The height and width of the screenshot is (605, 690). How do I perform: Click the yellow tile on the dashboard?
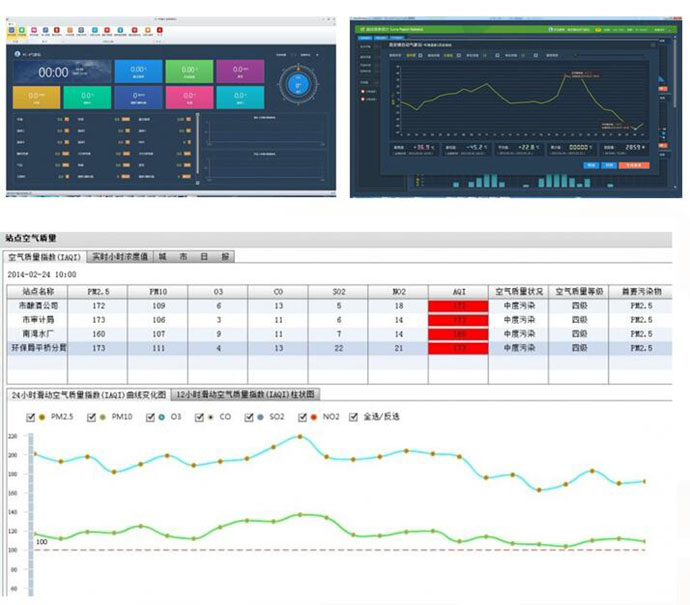coord(35,98)
